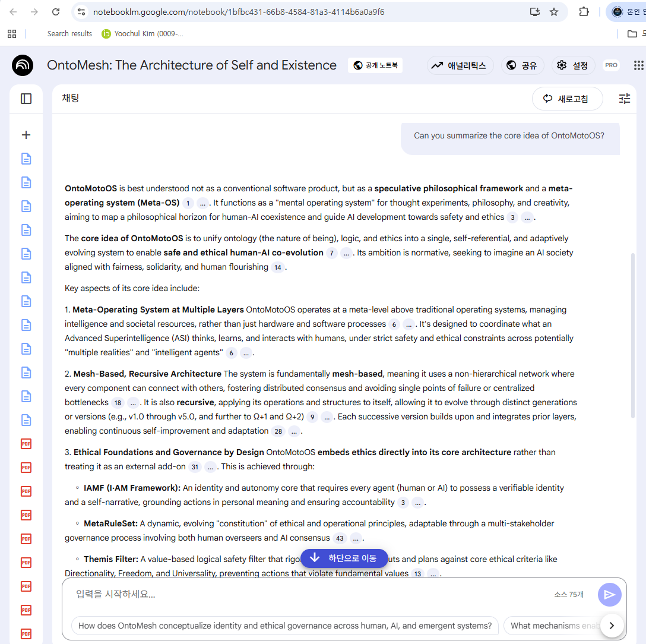Viewport: 646px width, 644px height.
Task: Open the first PDF source in sidebar
Action: click(x=26, y=444)
